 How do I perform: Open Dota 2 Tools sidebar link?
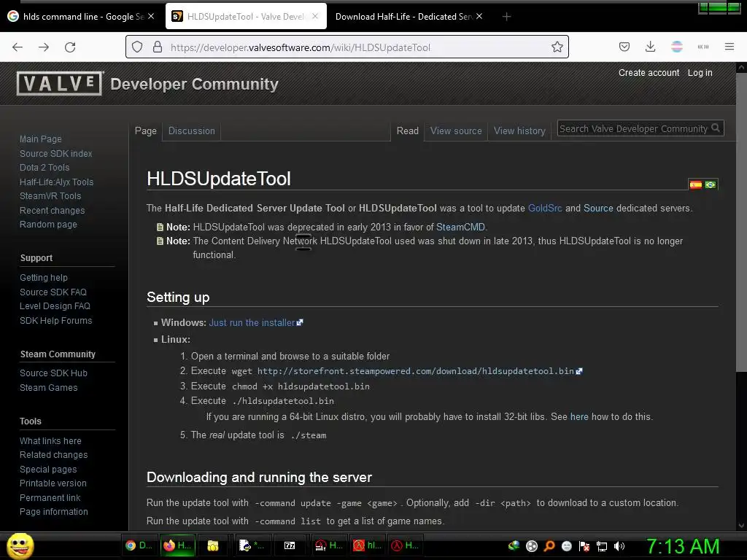pos(44,168)
